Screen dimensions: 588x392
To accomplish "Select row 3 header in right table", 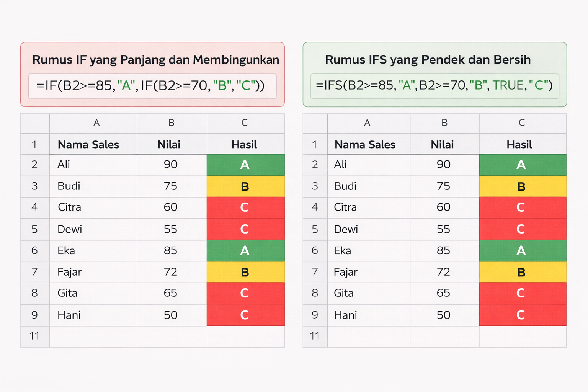I will [x=315, y=186].
